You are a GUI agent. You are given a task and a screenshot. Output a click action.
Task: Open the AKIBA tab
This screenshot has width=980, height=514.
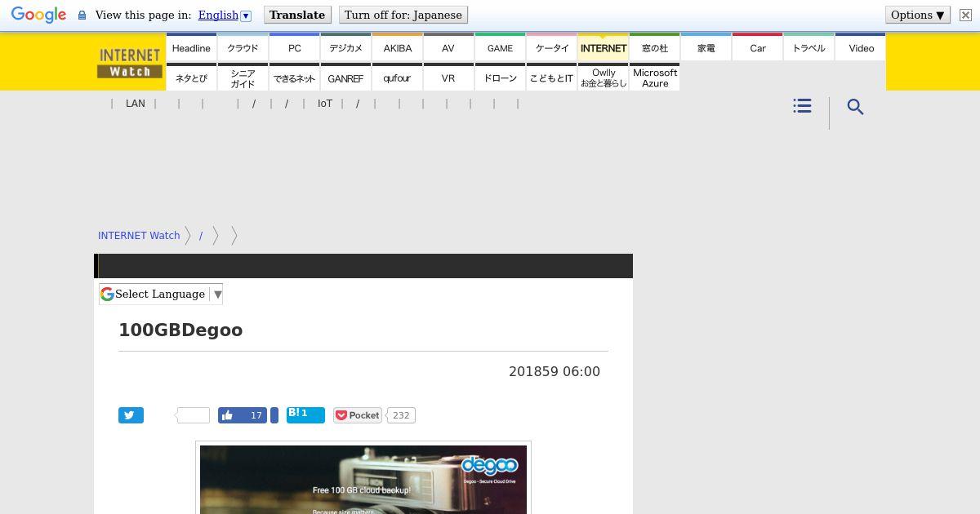coord(397,47)
